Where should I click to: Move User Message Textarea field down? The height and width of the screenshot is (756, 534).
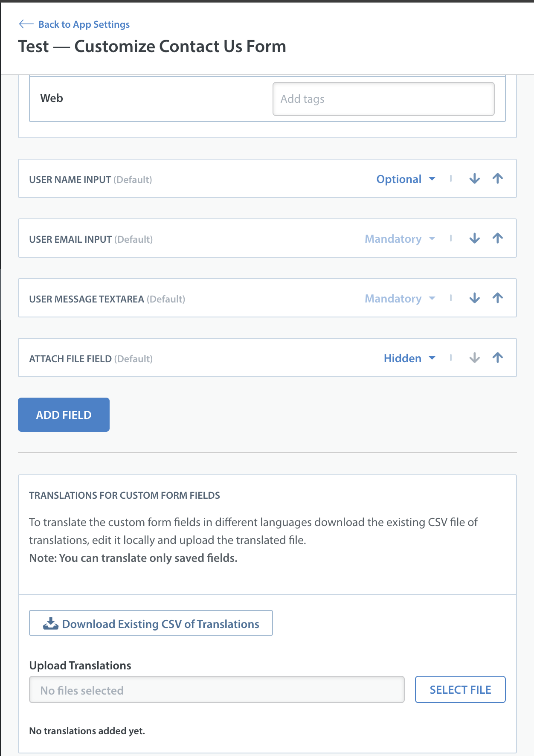tap(475, 298)
